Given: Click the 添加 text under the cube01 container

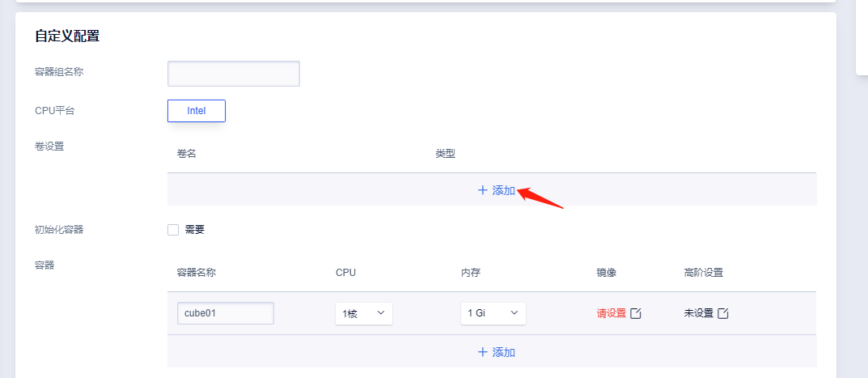Looking at the screenshot, I should tap(504, 352).
